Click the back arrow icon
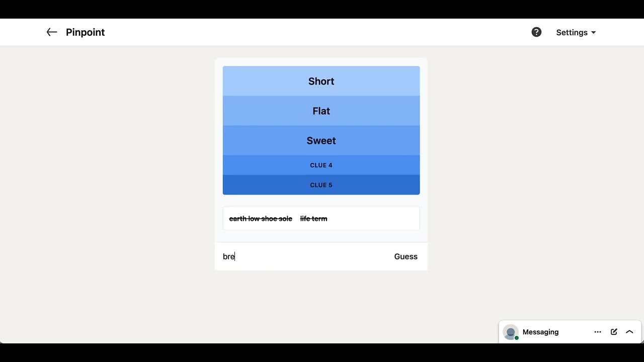644x362 pixels. tap(52, 32)
